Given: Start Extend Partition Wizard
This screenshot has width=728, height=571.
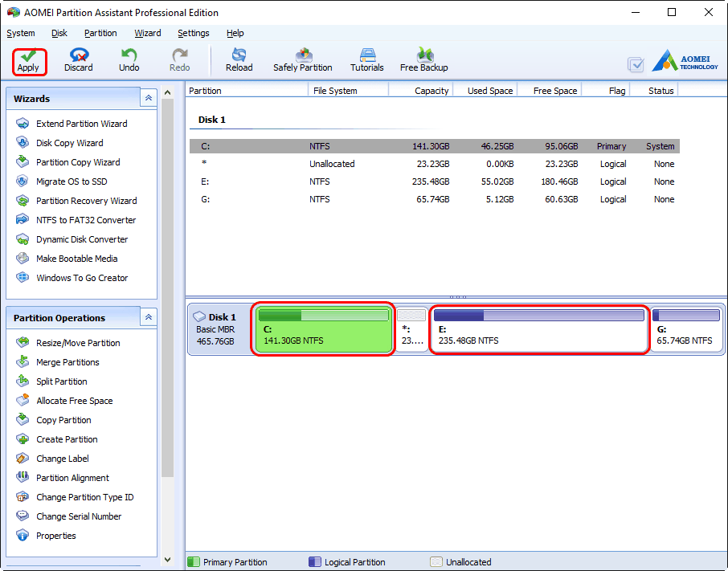Looking at the screenshot, I should tap(72, 124).
